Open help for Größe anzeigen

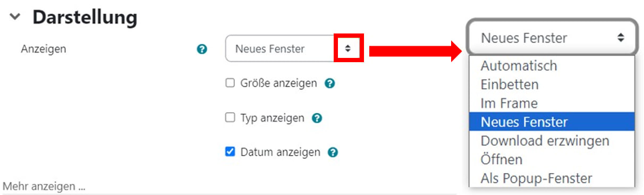pos(329,83)
